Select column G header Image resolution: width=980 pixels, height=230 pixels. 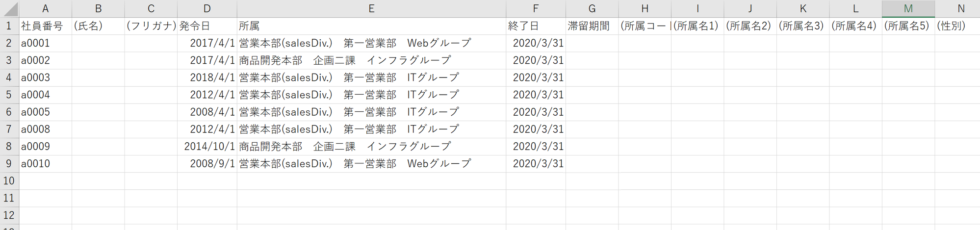coord(592,9)
